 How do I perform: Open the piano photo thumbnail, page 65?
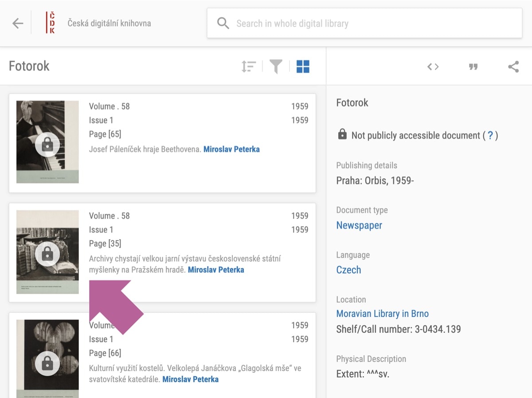click(x=47, y=142)
